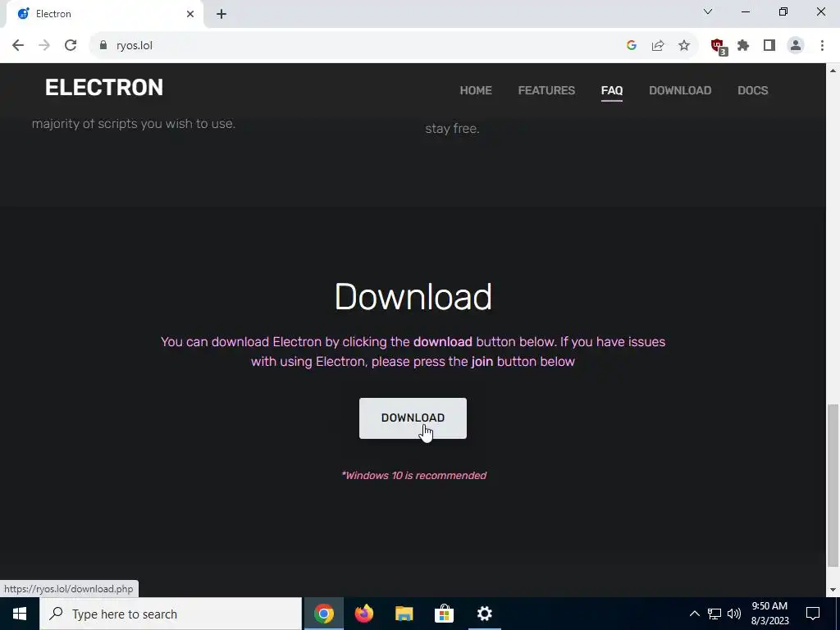Click the browser Back arrow

tap(18, 46)
